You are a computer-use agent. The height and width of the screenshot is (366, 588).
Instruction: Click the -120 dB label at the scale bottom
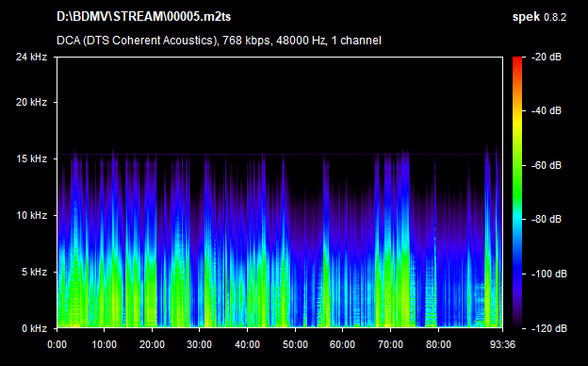[549, 329]
